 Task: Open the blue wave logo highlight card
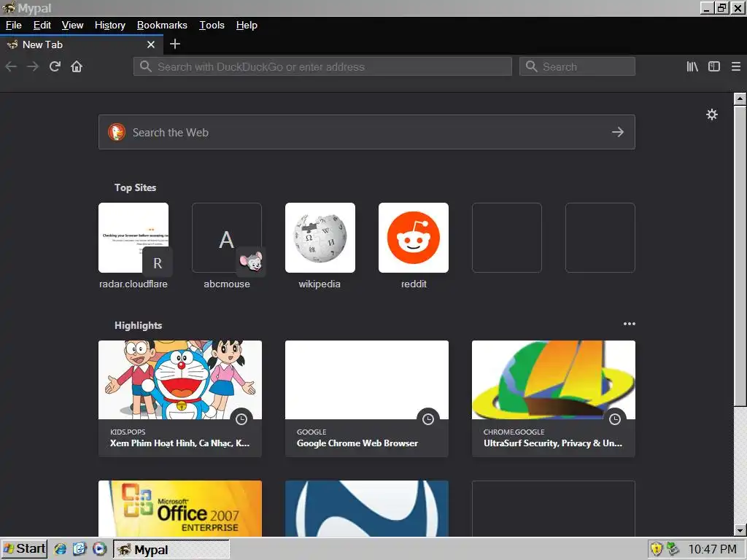(367, 508)
